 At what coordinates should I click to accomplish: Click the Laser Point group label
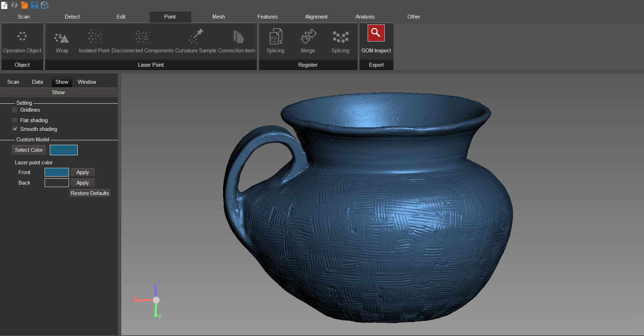[151, 65]
